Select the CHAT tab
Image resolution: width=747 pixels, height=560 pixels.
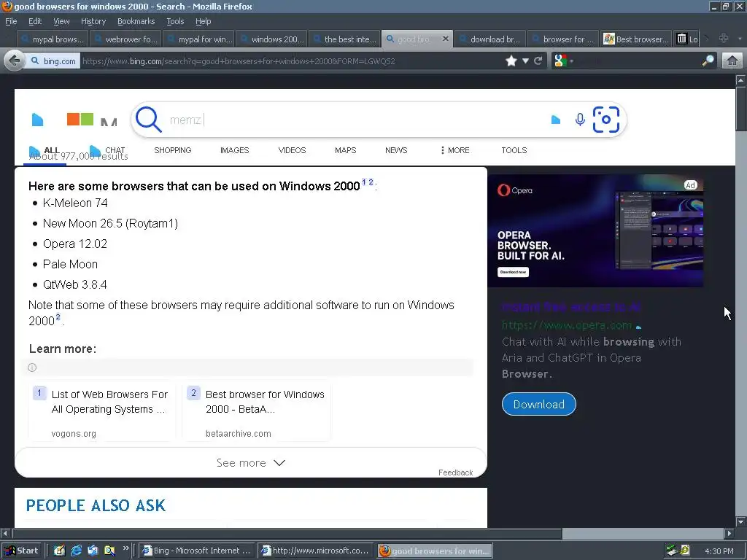pyautogui.click(x=108, y=150)
